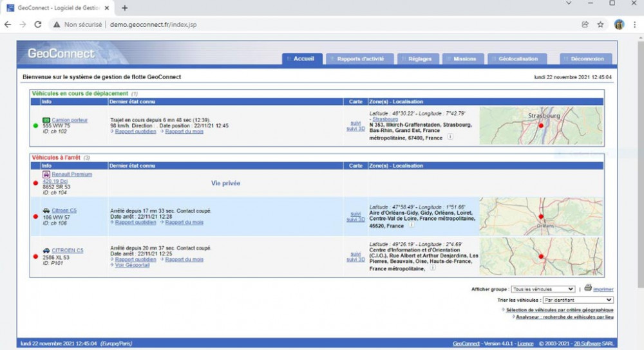
Task: Click the info icon after Orléans address
Action: coord(410,226)
